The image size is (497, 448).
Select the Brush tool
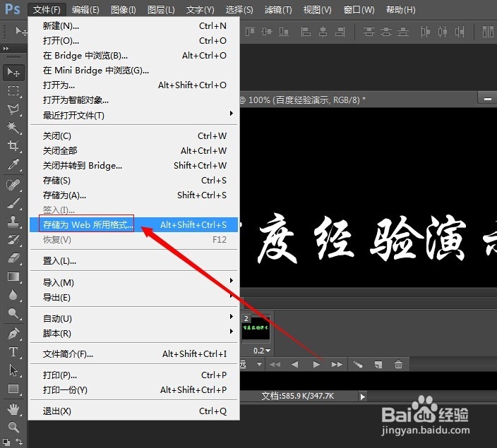pos(13,203)
